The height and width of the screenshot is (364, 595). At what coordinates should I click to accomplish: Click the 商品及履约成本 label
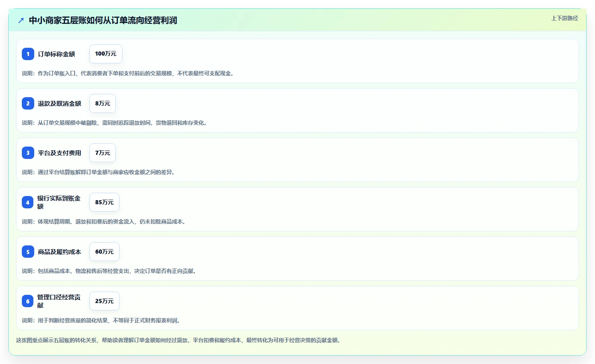pos(60,252)
